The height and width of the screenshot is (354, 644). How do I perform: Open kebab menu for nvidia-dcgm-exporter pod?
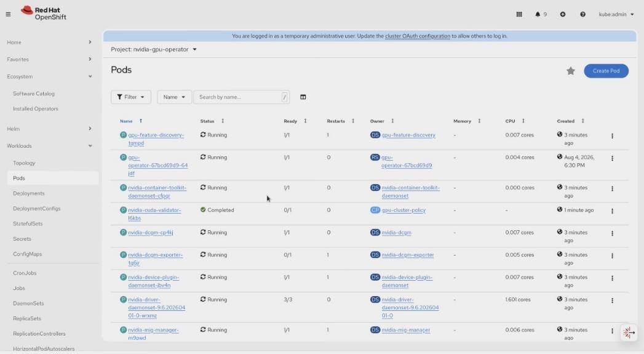click(612, 255)
